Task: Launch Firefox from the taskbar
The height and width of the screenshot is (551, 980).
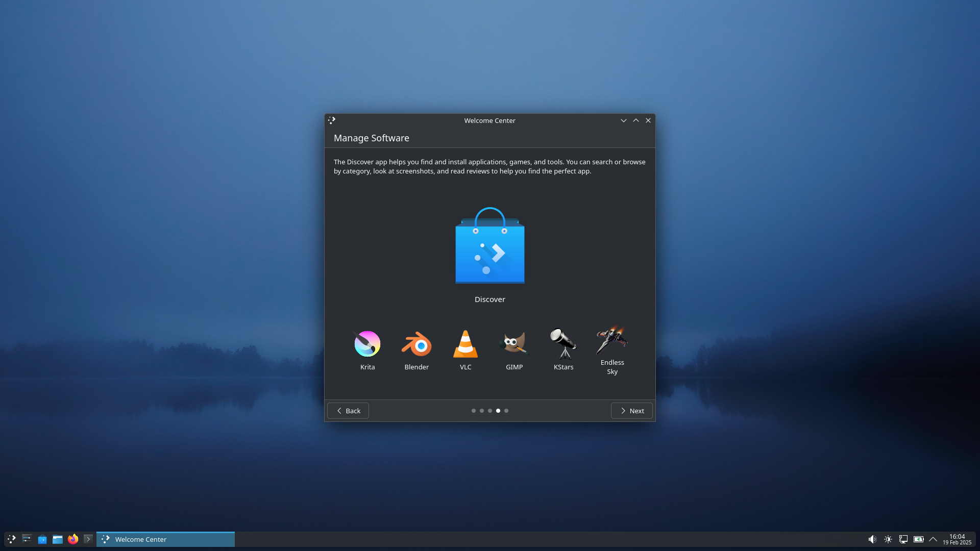Action: pos(73,539)
